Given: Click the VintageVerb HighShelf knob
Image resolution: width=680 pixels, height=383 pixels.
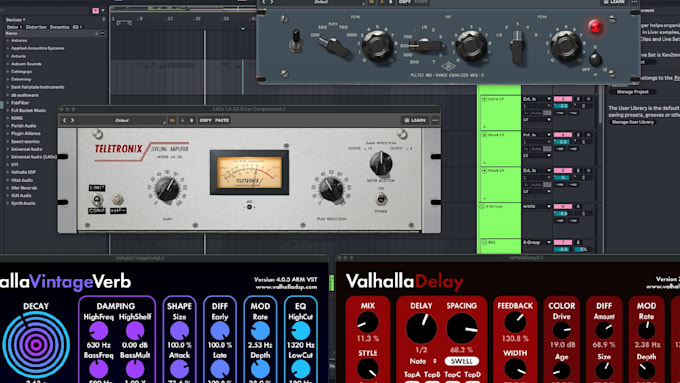Looking at the screenshot, I should tap(135, 331).
